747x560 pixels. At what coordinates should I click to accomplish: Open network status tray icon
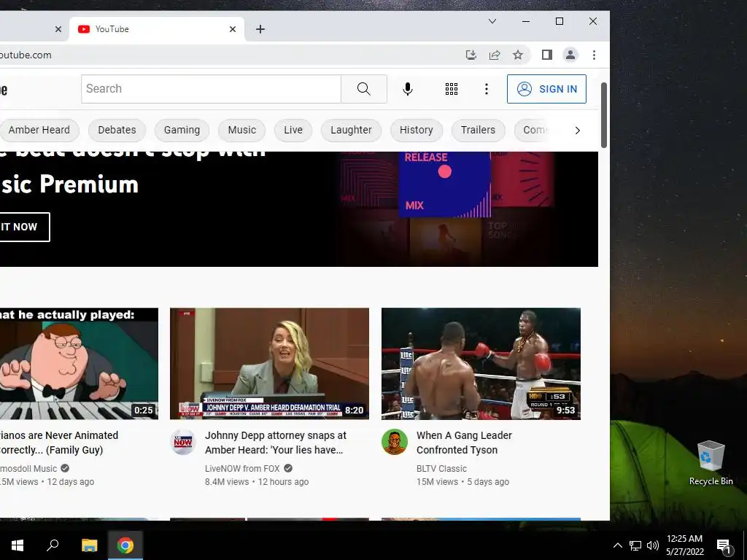[x=635, y=545]
